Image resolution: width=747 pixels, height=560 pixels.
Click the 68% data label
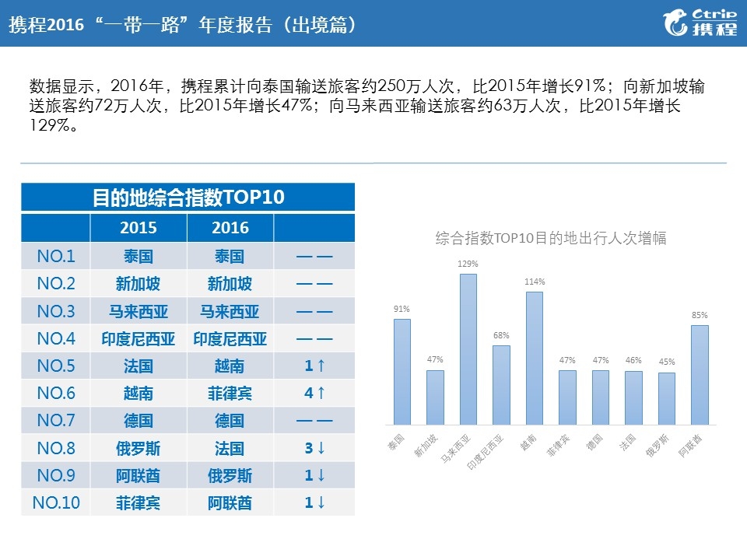click(x=501, y=336)
